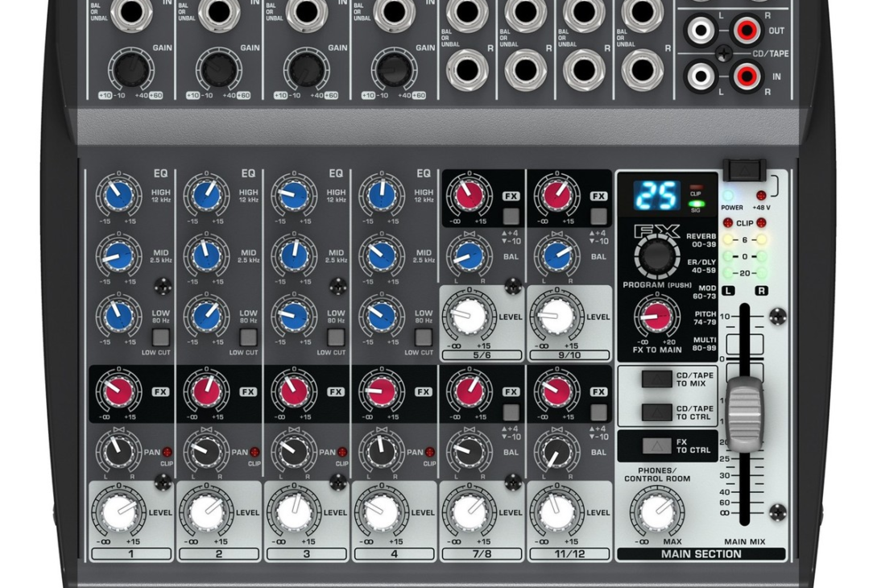Click the channel 5/6 LEVEL knob
This screenshot has width=877, height=588.
[470, 317]
